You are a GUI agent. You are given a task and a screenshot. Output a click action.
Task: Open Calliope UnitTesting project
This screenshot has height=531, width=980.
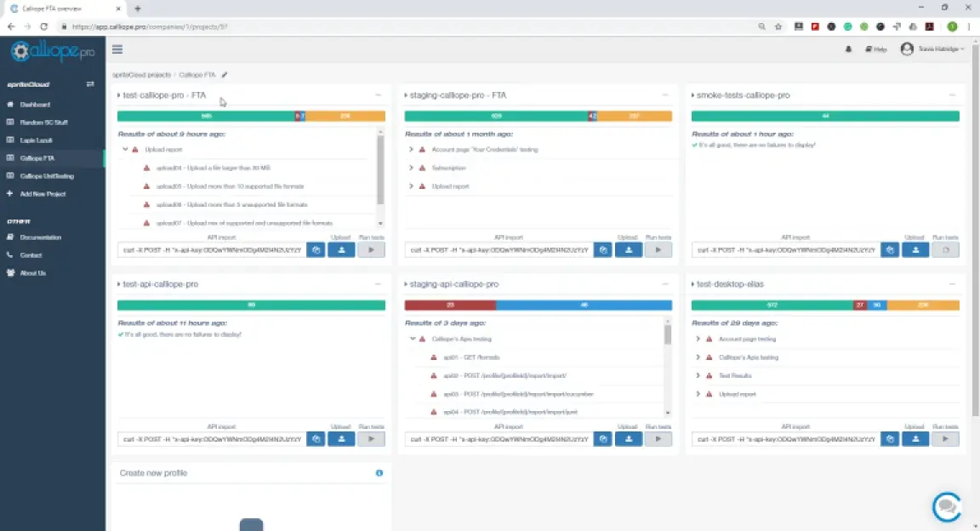click(47, 176)
